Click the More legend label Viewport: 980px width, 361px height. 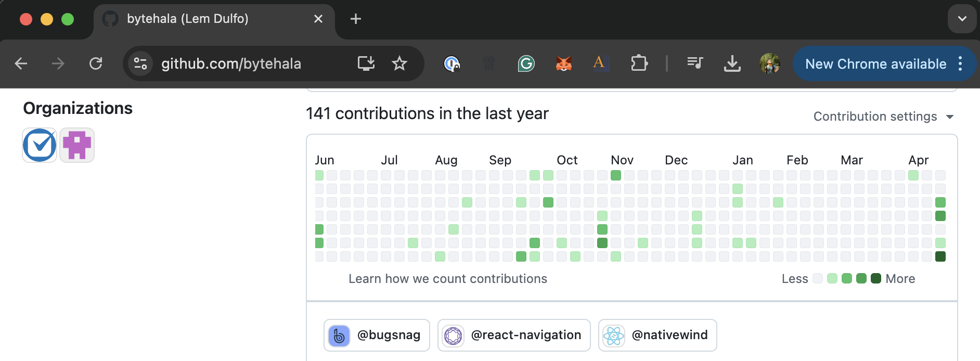click(900, 279)
